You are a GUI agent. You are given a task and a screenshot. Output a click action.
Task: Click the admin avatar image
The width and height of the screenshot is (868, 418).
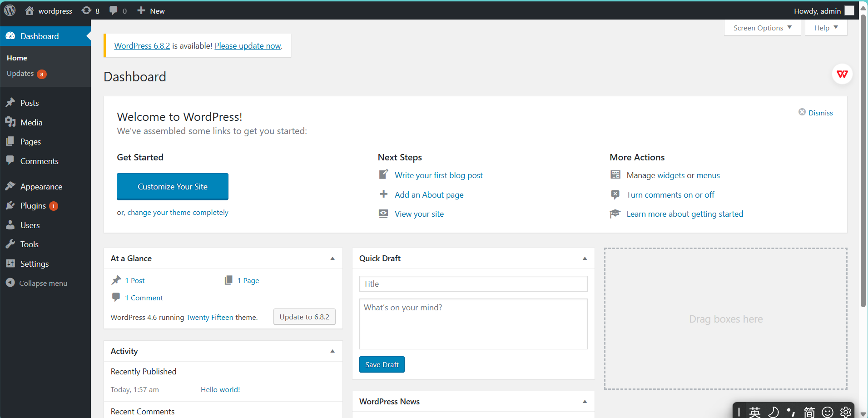(x=849, y=10)
